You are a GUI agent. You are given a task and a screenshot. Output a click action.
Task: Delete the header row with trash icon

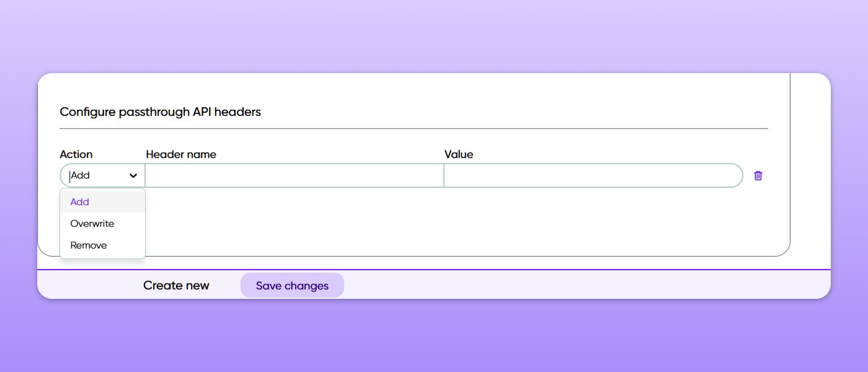click(x=758, y=175)
